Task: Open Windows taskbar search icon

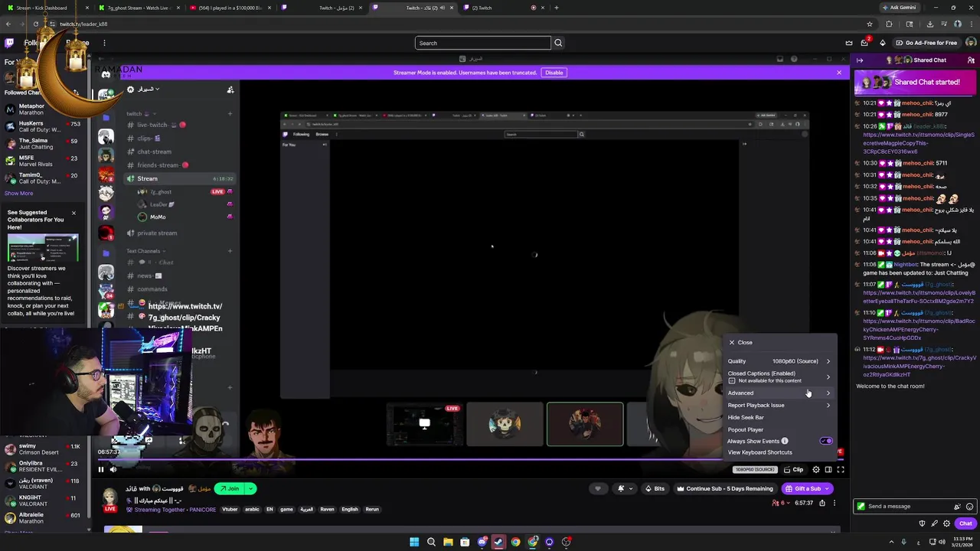Action: [x=431, y=542]
